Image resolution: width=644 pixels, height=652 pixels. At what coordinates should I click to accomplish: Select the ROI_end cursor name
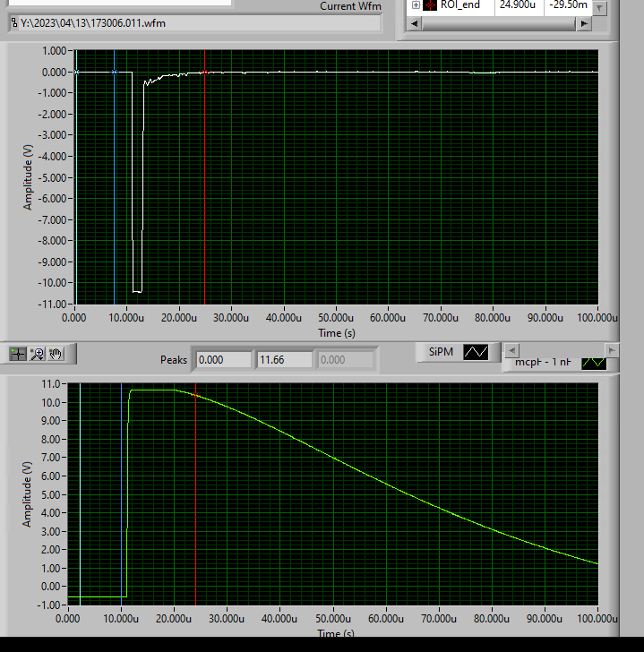pos(459,5)
